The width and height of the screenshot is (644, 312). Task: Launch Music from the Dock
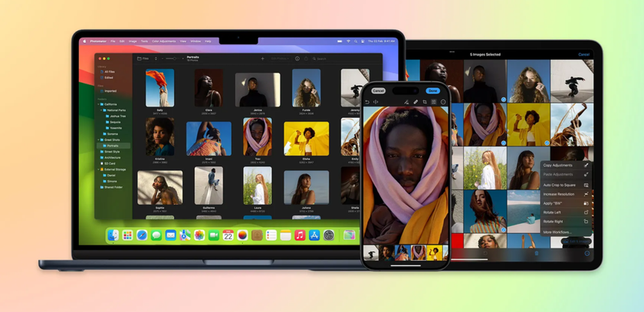[x=300, y=235]
